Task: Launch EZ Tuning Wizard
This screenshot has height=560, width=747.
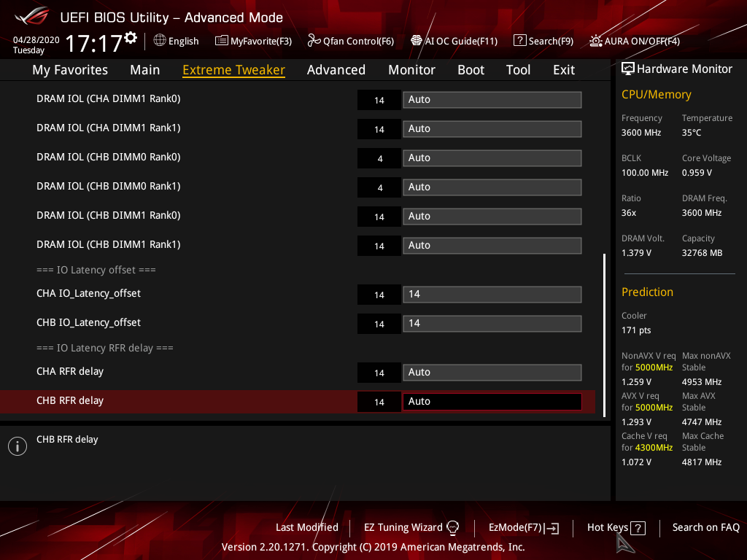Action: tap(411, 528)
